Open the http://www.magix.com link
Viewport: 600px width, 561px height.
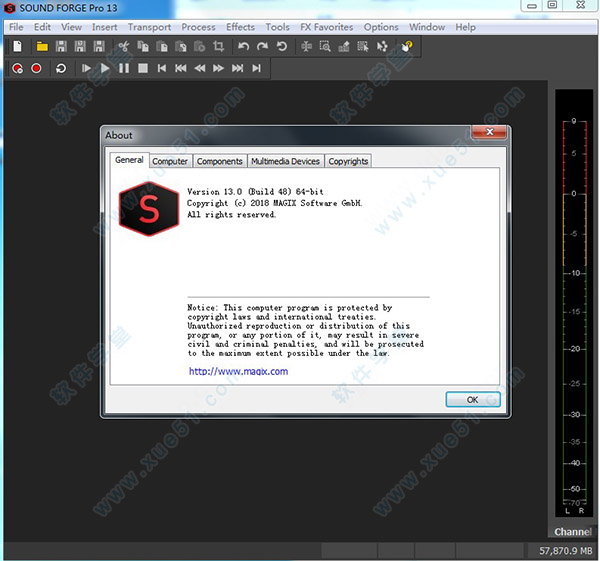point(238,371)
